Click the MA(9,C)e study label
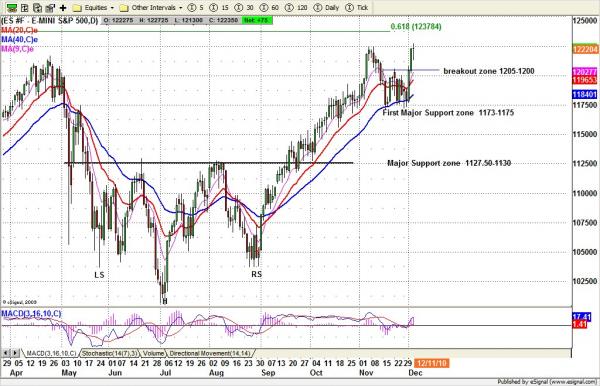The image size is (600, 386). click(17, 49)
